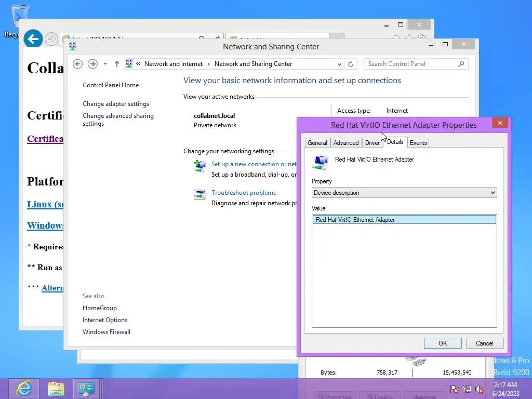Go up one level in Control Panel
This screenshot has height=399, width=532.
click(117, 64)
